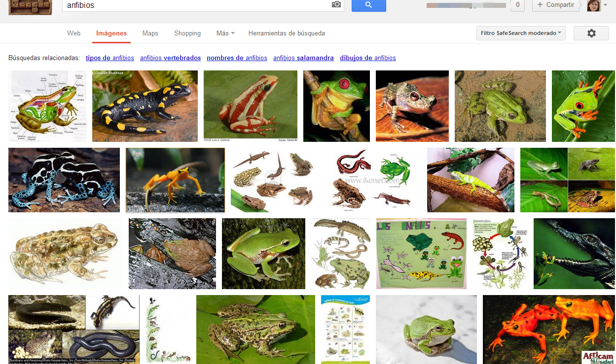Viewport: 616px width, 364px height.
Task: Open the caecilian and salamander collage image
Action: point(74,330)
